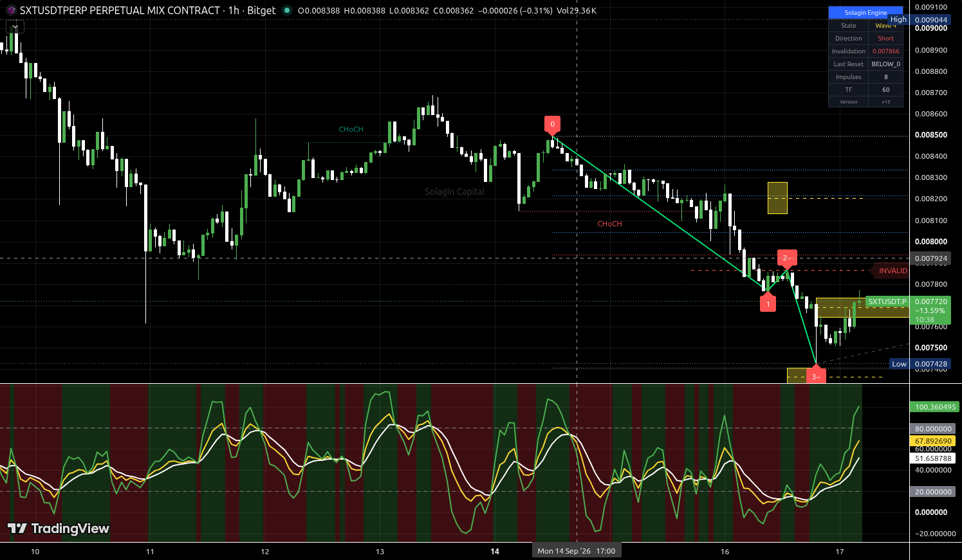Click the high price label 0.009044
The width and height of the screenshot is (962, 560).
(931, 20)
